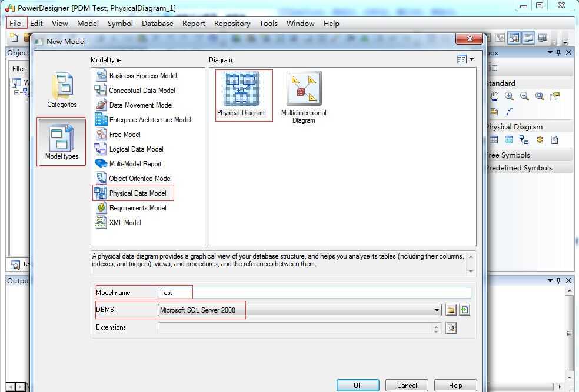Open the Repository menu
The width and height of the screenshot is (579, 392).
tap(232, 24)
